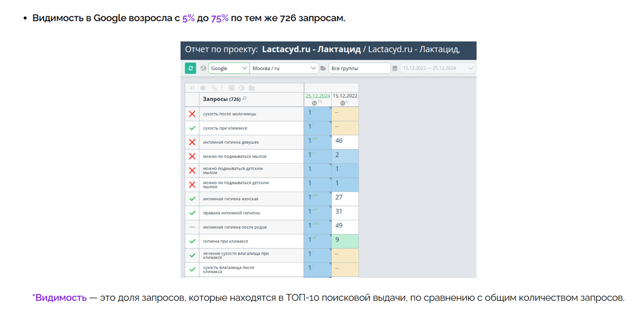644x319 pixels.
Task: Click the search magnifier next to Запросы (726)
Action: tap(245, 99)
